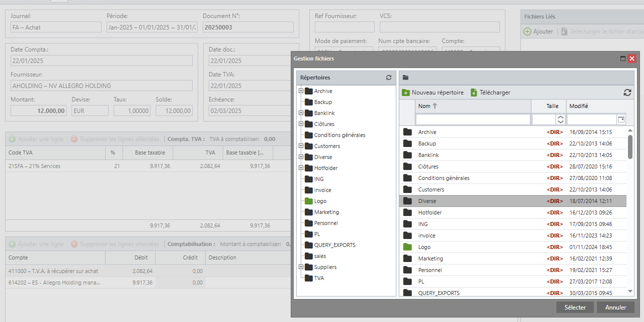Click Ajouter in the Fichiers Liés panel
The width and height of the screenshot is (644, 322).
click(x=538, y=31)
